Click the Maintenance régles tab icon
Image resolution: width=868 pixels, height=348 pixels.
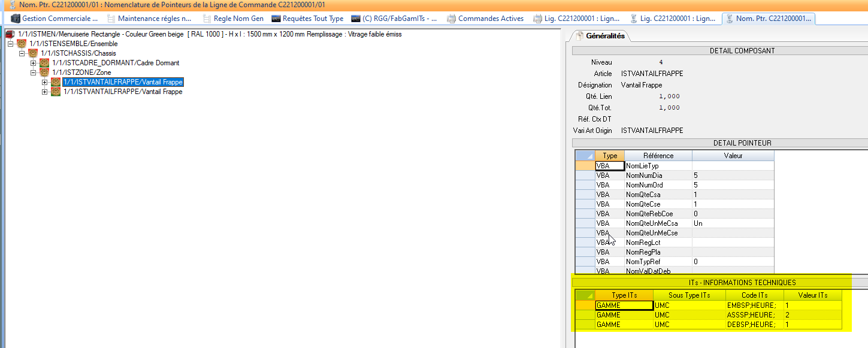point(111,19)
